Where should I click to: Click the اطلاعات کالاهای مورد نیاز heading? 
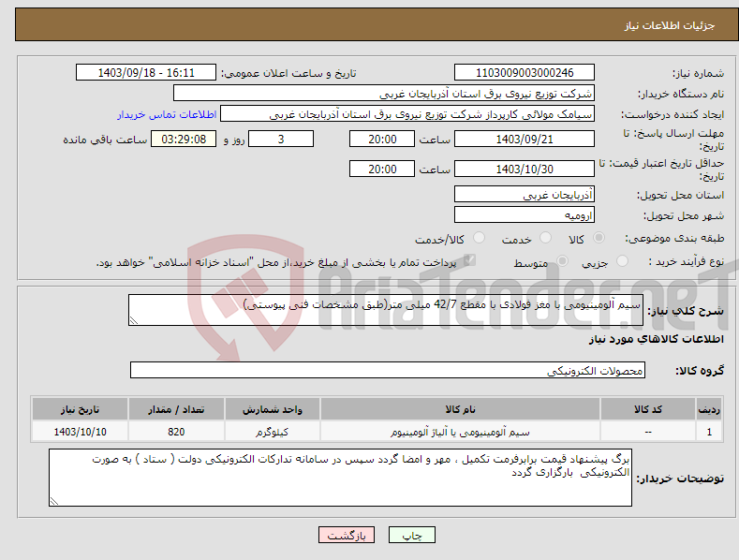tap(656, 339)
